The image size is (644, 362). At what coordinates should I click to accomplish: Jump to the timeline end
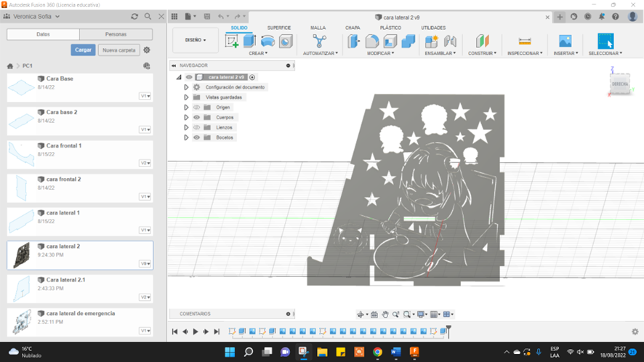coord(217,331)
